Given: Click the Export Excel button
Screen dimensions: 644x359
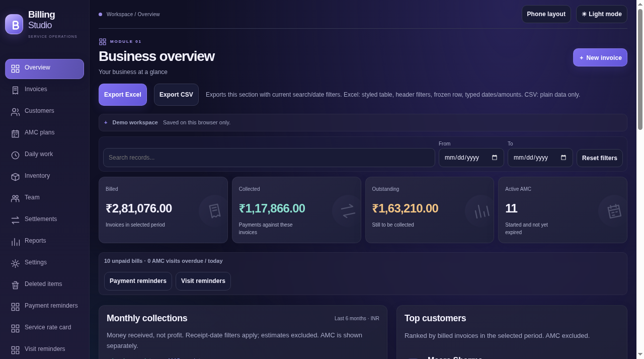Looking at the screenshot, I should click(123, 95).
